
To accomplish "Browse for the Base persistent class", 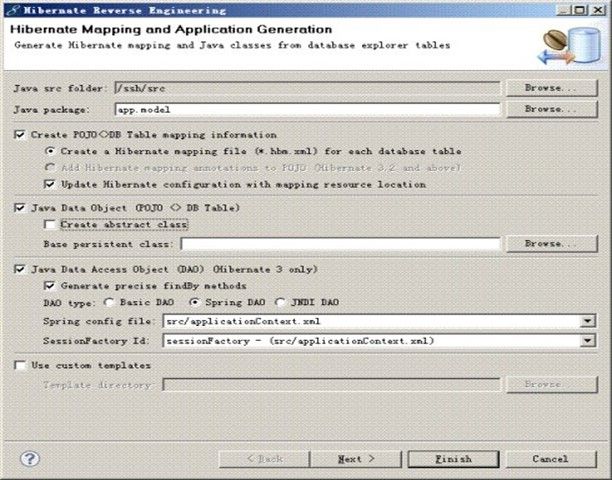I will coord(552,244).
